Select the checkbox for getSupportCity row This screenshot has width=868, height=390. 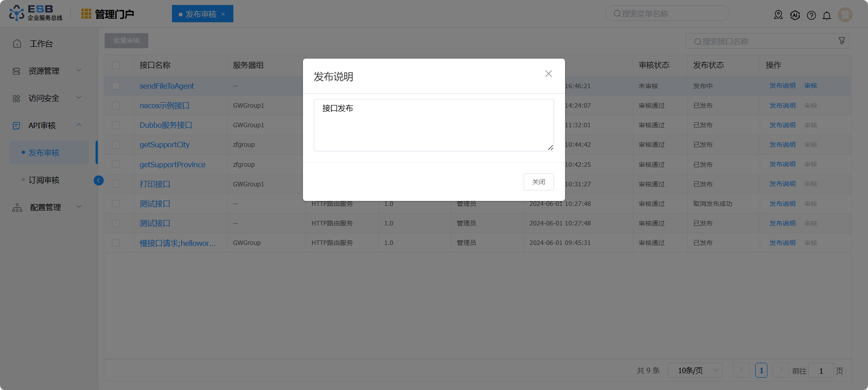click(x=116, y=145)
